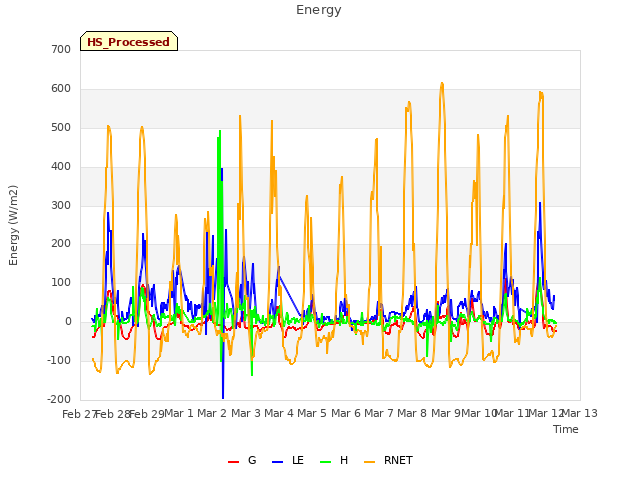Click the 700 y-axis label
The image size is (640, 480).
pyautogui.click(x=61, y=49)
